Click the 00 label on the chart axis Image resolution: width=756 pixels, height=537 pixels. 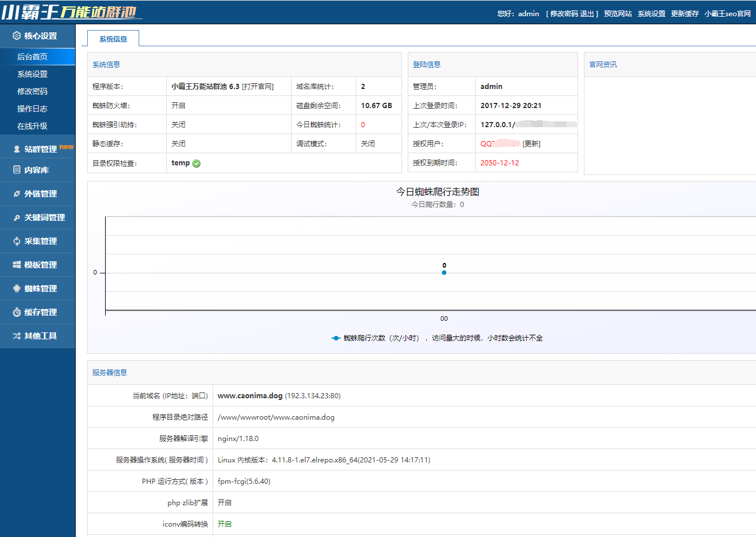pos(444,319)
